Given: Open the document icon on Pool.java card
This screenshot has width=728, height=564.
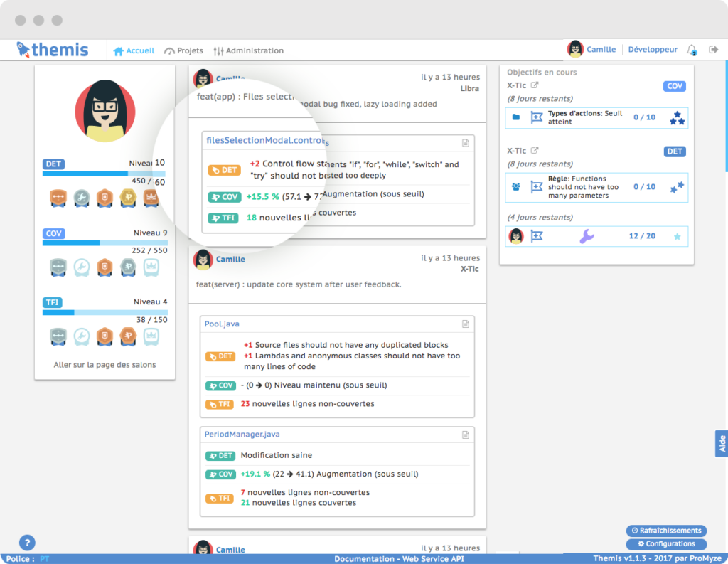Looking at the screenshot, I should click(466, 323).
